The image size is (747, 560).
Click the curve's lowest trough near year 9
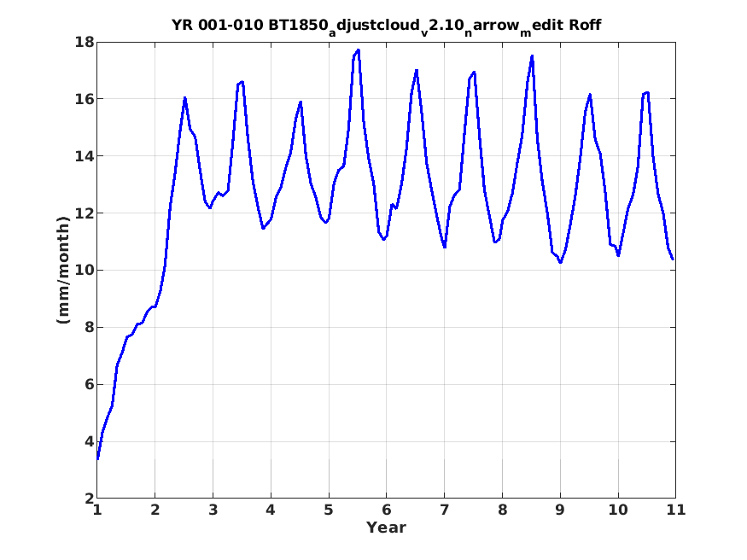click(560, 262)
